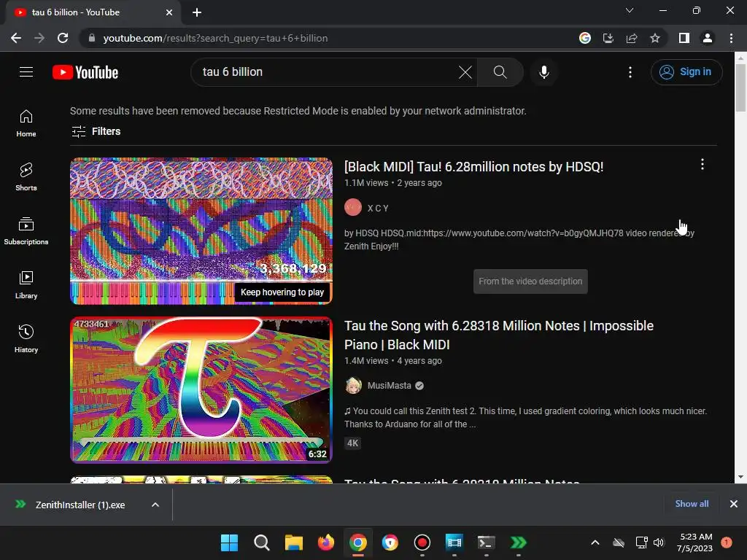This screenshot has height=560, width=747.
Task: Open options menu for Black MIDI video
Action: [x=703, y=165]
